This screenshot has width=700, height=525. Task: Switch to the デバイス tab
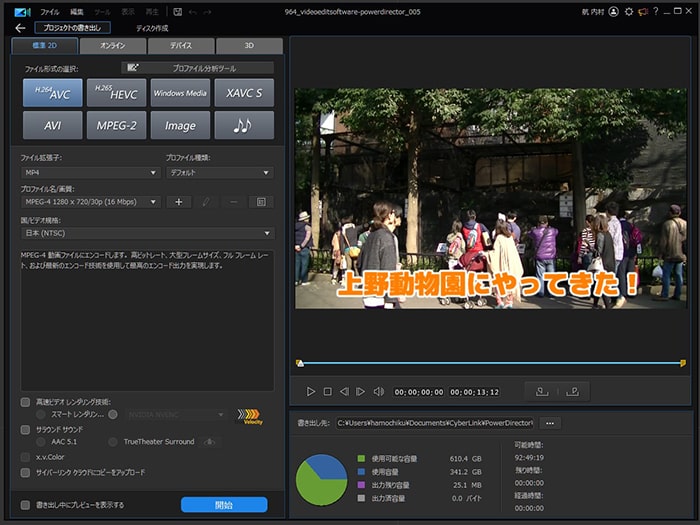coord(181,46)
